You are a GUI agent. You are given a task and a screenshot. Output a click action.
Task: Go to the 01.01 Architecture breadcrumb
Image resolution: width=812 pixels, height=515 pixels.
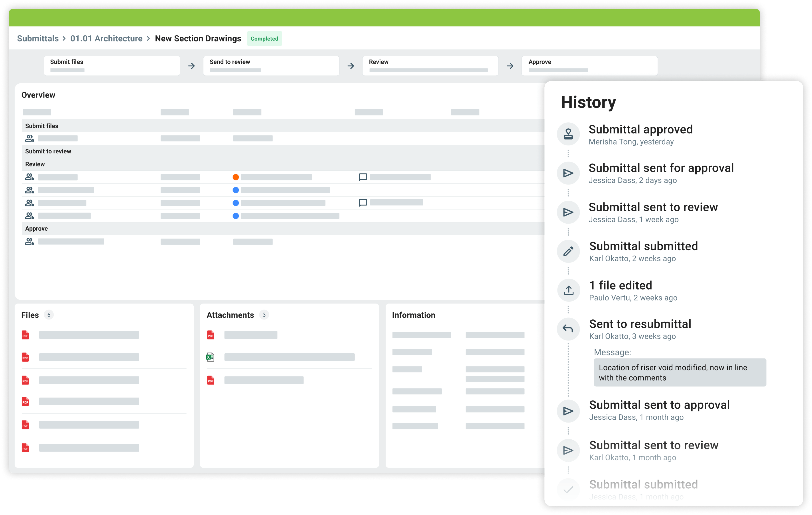click(x=106, y=38)
